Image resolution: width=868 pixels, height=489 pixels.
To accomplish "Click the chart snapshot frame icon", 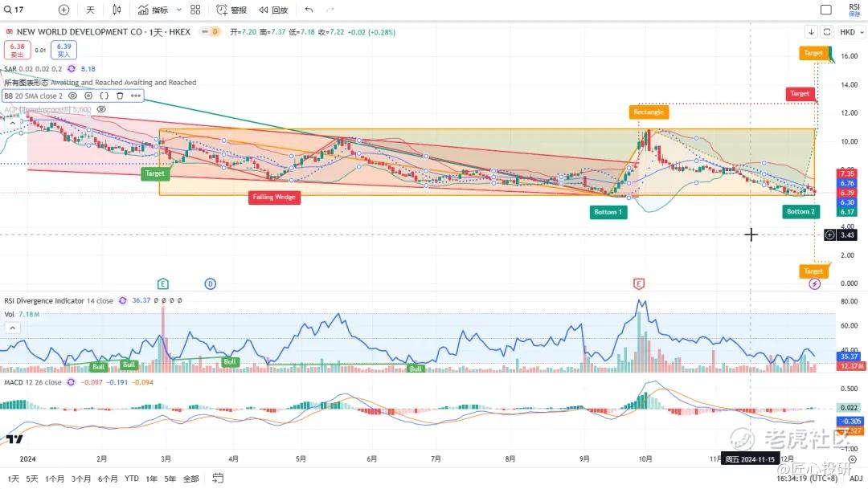I will point(827,32).
